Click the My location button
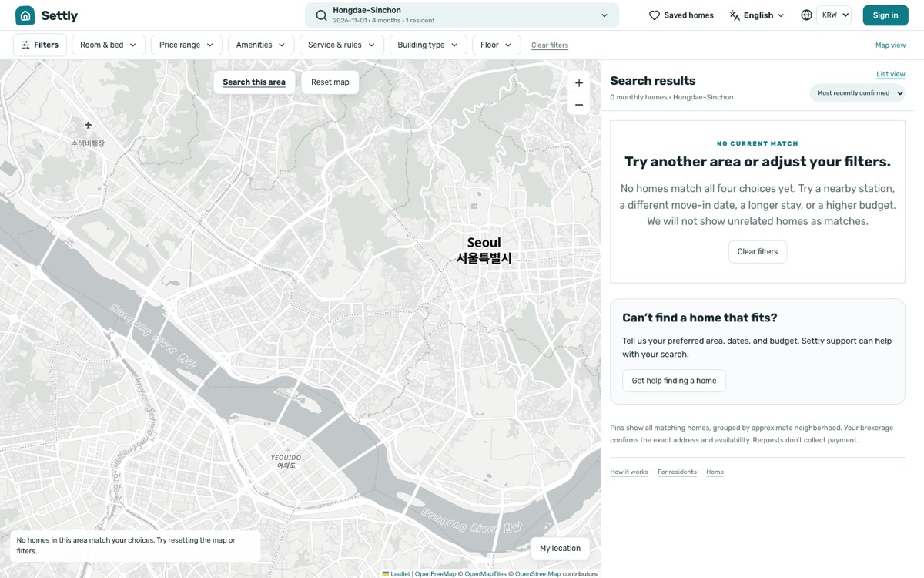 pyautogui.click(x=560, y=549)
